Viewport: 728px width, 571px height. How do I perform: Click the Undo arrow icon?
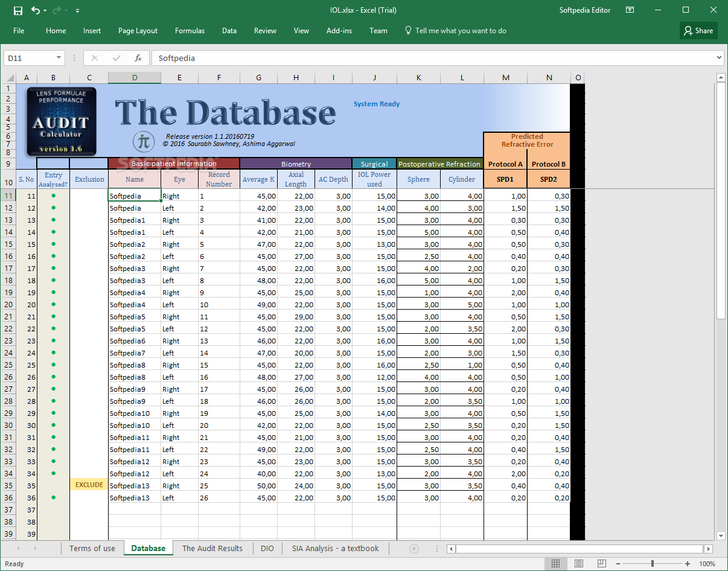coord(35,10)
